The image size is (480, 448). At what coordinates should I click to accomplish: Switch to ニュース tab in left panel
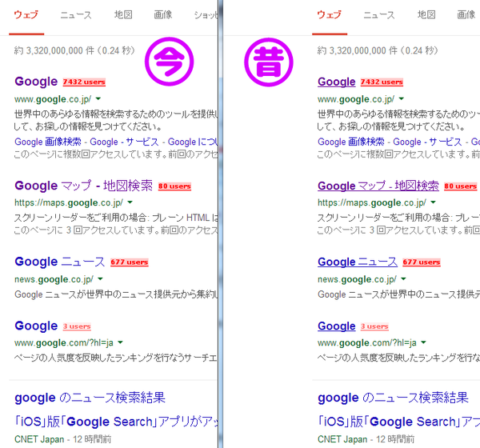coord(76,14)
